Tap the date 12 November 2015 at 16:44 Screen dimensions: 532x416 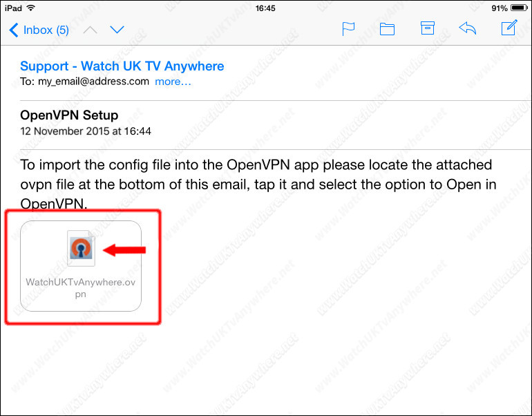tap(86, 131)
